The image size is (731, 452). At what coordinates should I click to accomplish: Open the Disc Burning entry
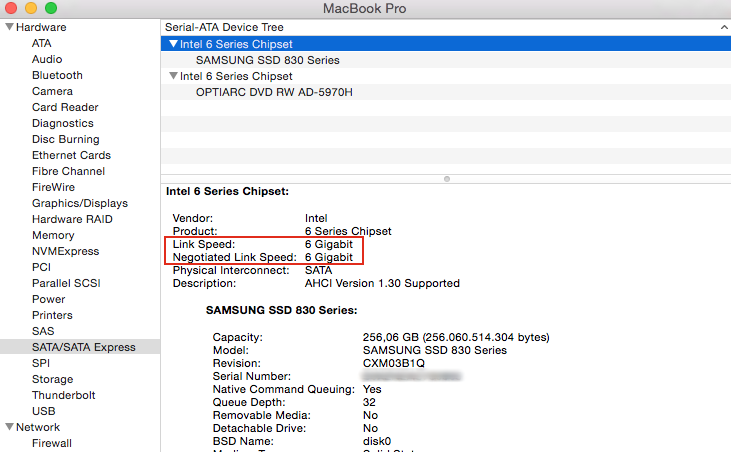(x=66, y=139)
